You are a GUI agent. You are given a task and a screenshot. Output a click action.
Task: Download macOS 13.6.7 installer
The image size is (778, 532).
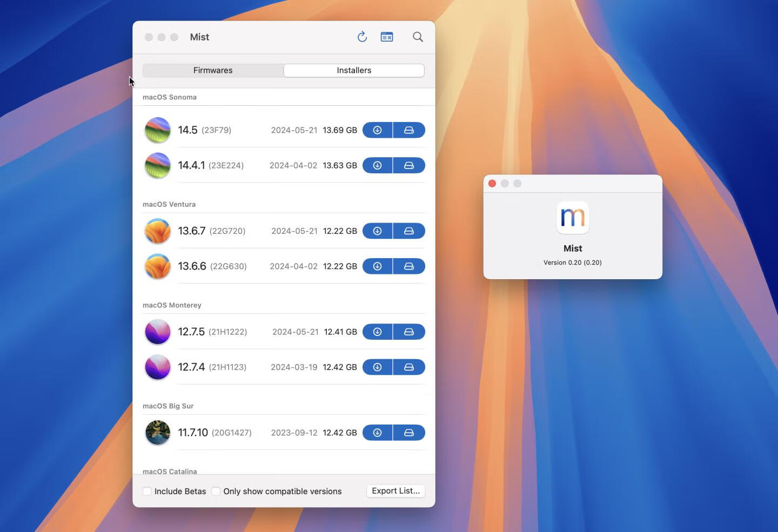coord(377,231)
